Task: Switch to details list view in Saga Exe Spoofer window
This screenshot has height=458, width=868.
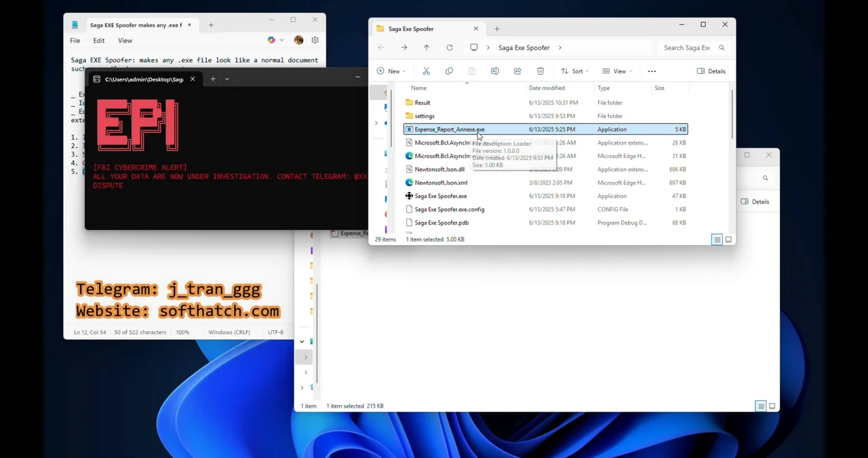Action: pos(717,240)
